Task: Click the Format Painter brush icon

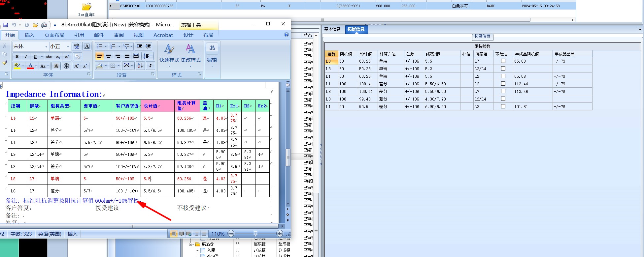Action: point(5,63)
